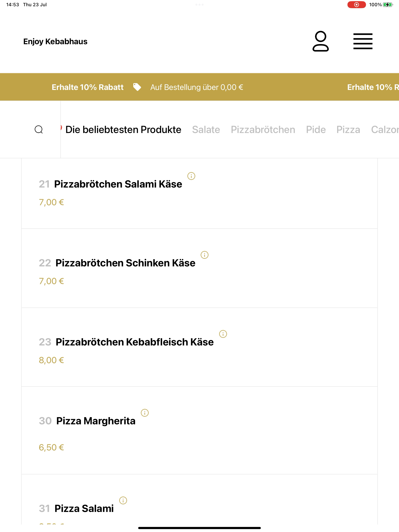Select the Die beliebtesten Produkte tab
The height and width of the screenshot is (532, 399).
pos(123,130)
